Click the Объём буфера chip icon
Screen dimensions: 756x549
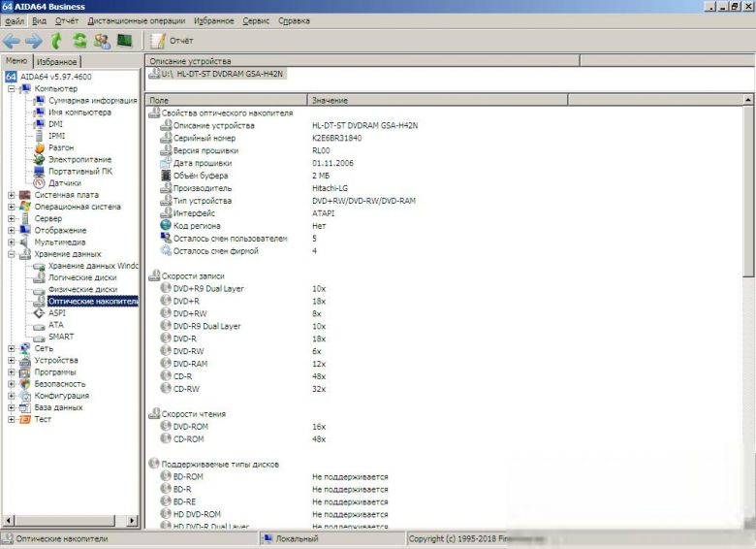tap(166, 176)
